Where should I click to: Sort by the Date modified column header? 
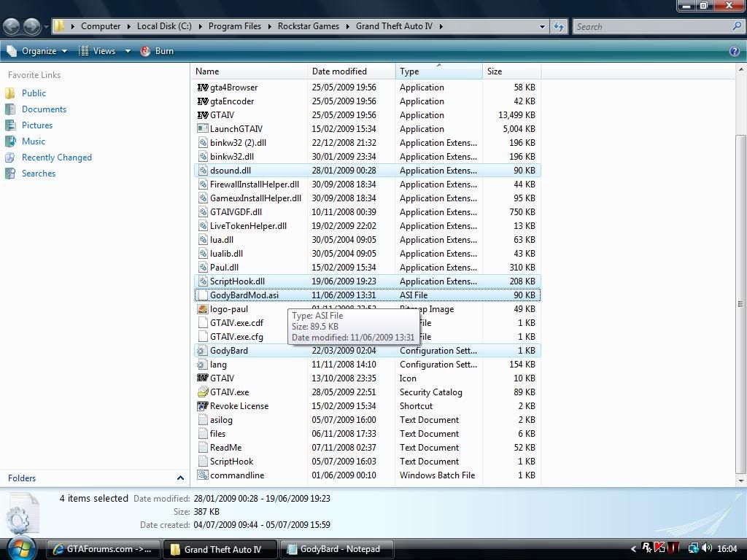pyautogui.click(x=339, y=71)
